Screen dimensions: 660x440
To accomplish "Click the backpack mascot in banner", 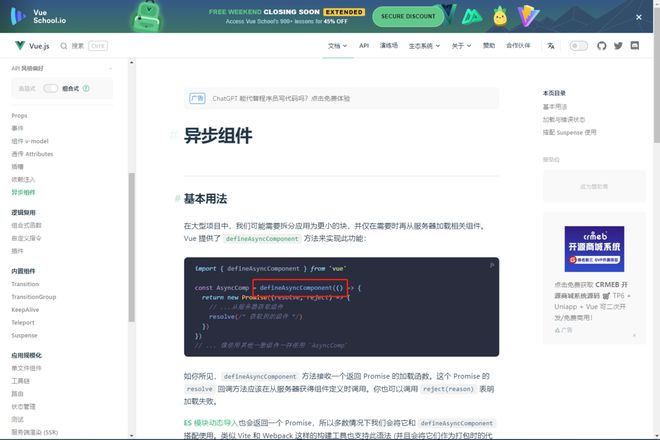I will 147,16.
